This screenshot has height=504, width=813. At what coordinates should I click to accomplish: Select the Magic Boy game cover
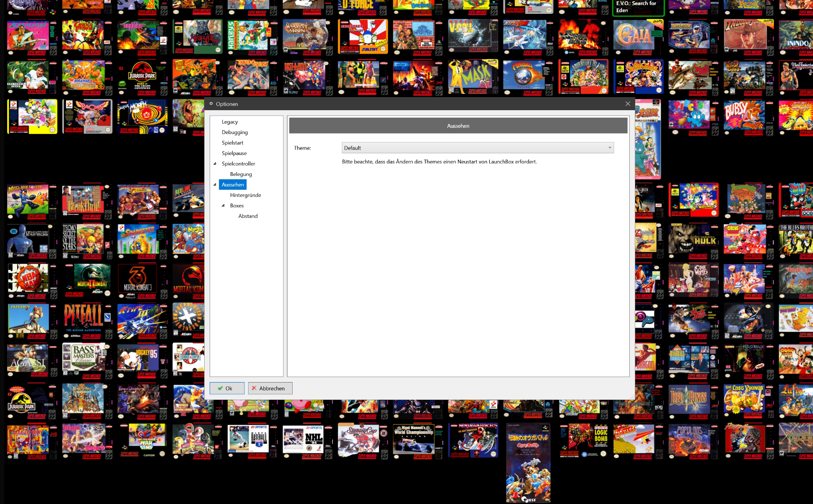(x=32, y=442)
